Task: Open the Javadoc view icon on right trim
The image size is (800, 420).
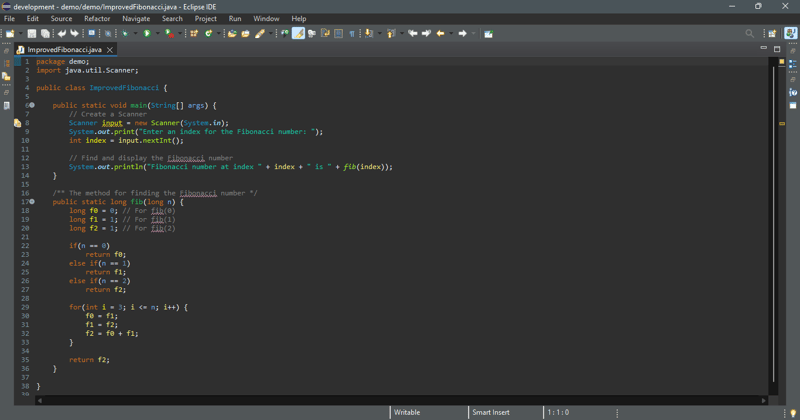Action: point(793,92)
